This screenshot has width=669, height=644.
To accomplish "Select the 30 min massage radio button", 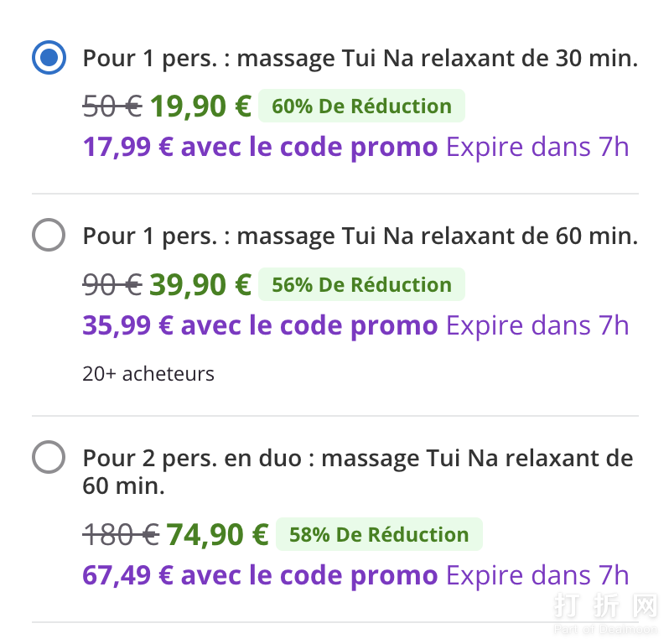I will tap(49, 58).
